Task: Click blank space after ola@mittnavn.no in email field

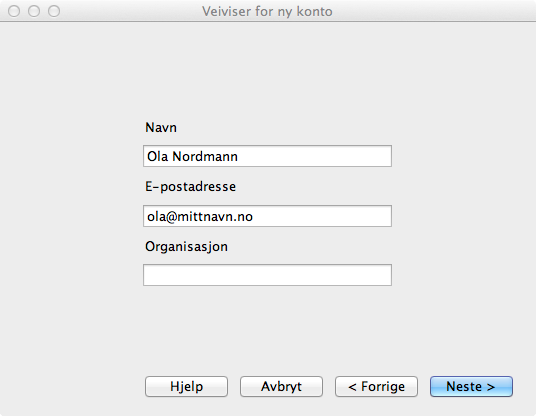Action: 322,216
